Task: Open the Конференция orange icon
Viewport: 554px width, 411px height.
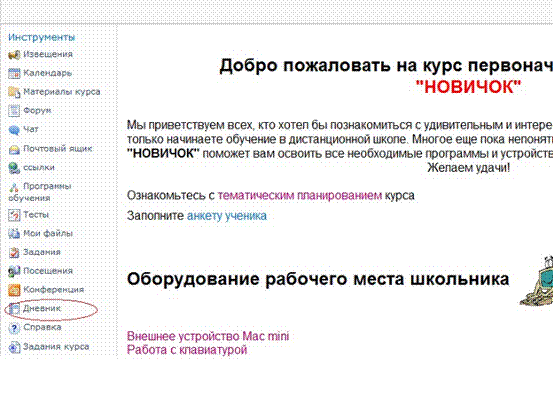Action: (x=14, y=290)
